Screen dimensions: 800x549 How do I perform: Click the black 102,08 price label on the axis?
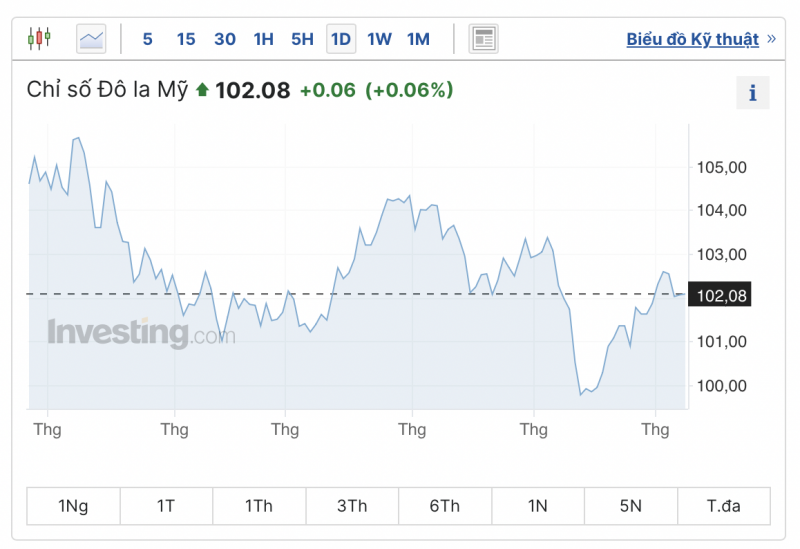(x=719, y=295)
